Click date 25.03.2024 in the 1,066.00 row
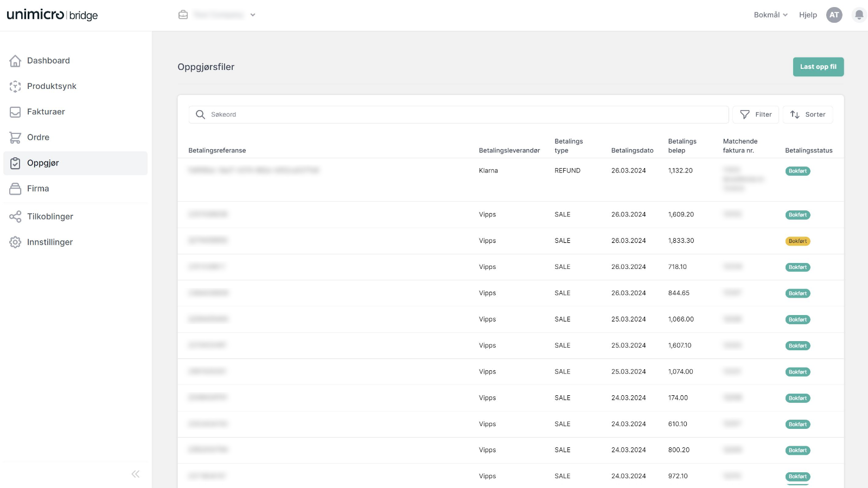Viewport: 868px width, 488px height. click(x=628, y=319)
